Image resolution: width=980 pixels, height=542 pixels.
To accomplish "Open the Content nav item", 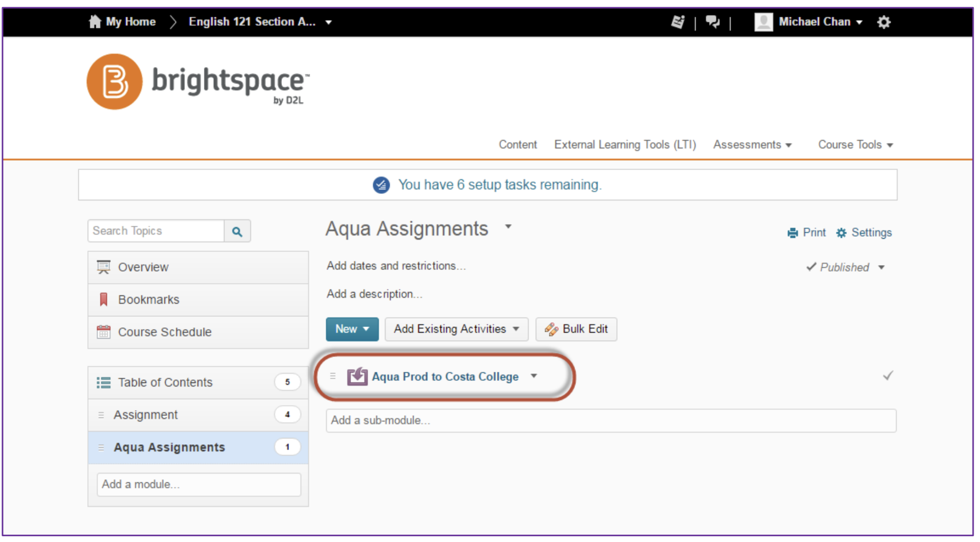I will (517, 145).
